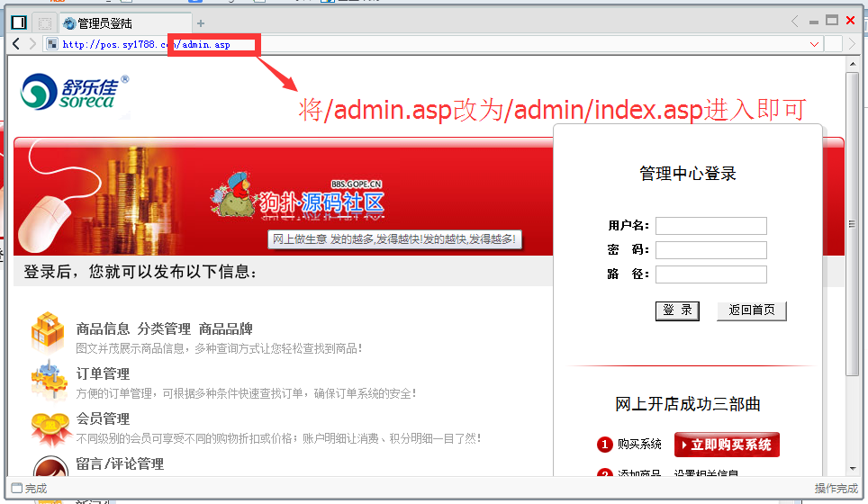
Task: Click the 操作完成 status text
Action: 836,489
